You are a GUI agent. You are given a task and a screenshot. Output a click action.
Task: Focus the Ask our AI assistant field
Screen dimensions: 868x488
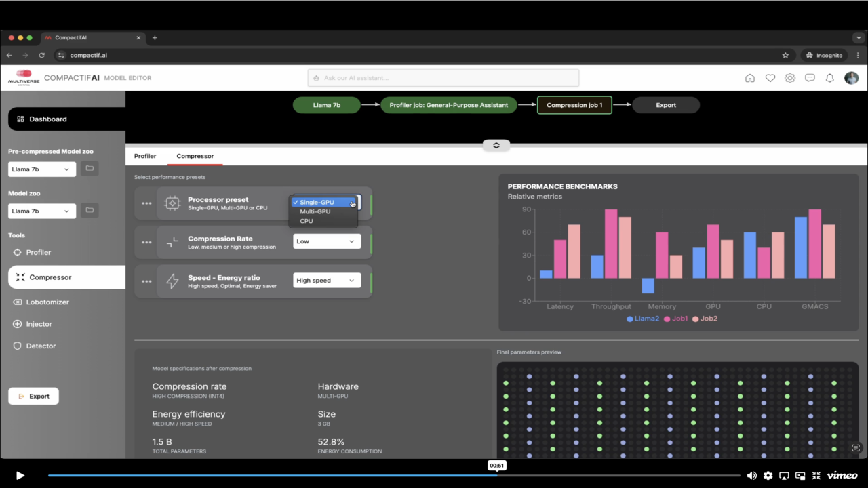pyautogui.click(x=443, y=78)
